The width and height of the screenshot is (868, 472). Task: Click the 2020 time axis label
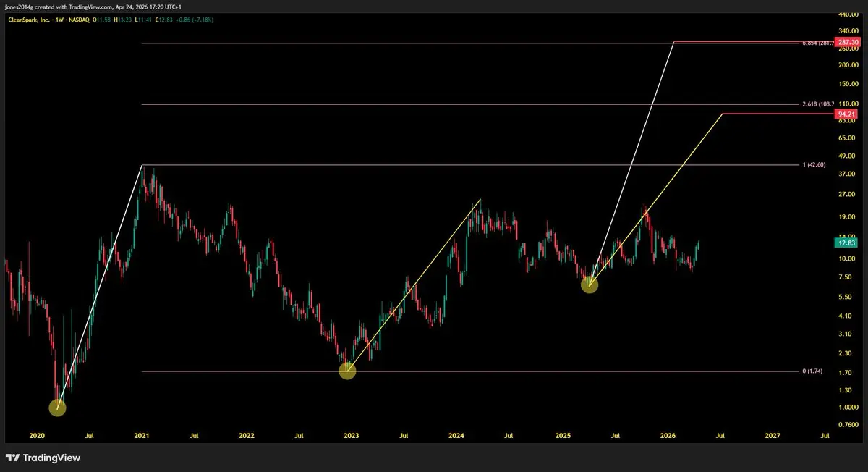37,436
